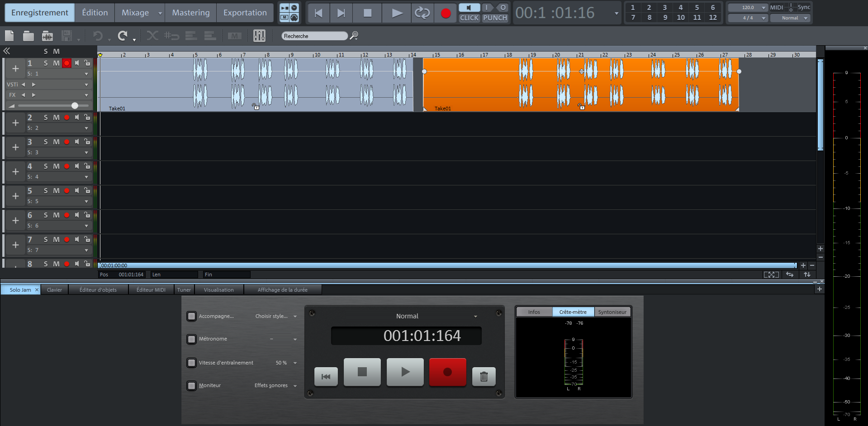
Task: Click the PUNCH button
Action: click(495, 18)
